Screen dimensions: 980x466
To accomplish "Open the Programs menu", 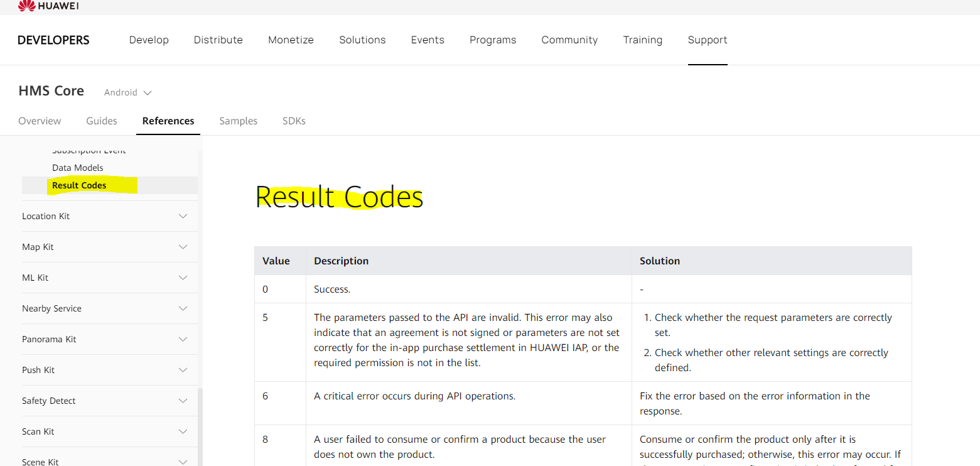I will (x=493, y=40).
